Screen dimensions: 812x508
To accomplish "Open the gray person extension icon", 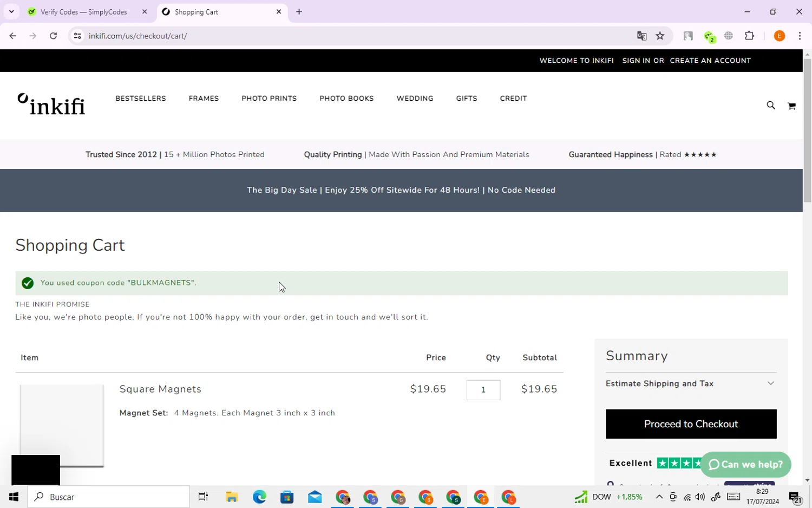I will 688,36.
